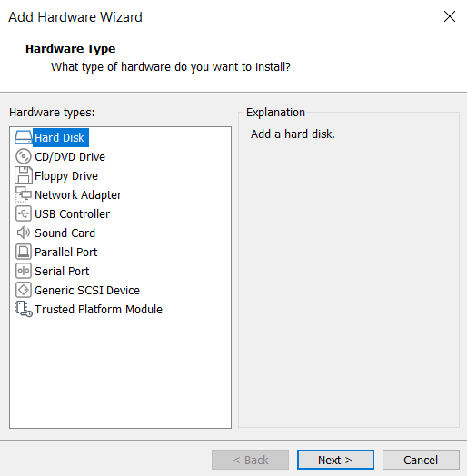
Task: Click the Serial Port icon
Action: click(23, 271)
